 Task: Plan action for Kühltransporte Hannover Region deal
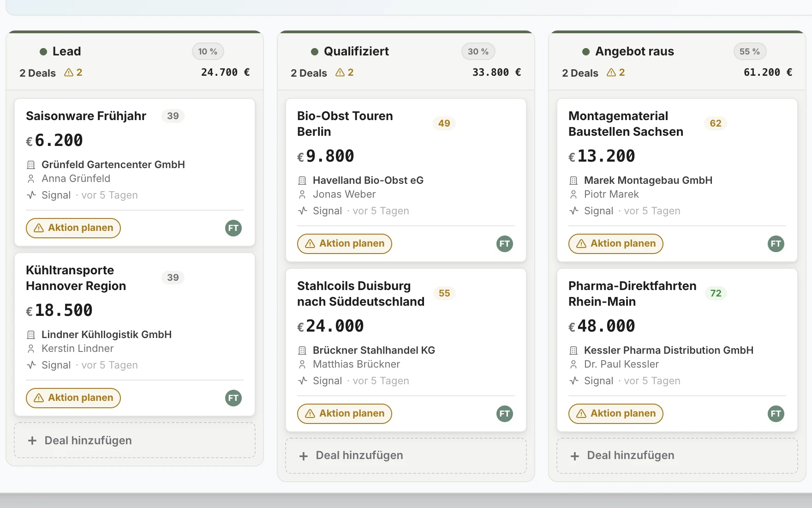click(73, 398)
